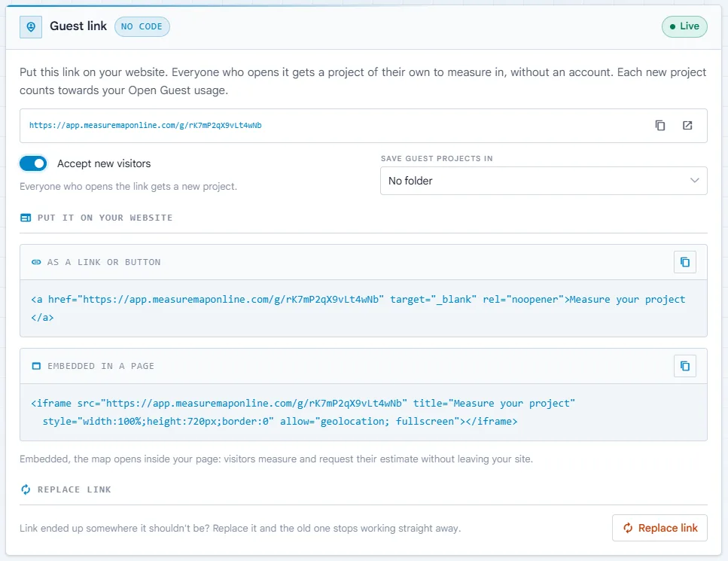Copy the link or button code
Image resolution: width=728 pixels, height=561 pixels.
[685, 262]
